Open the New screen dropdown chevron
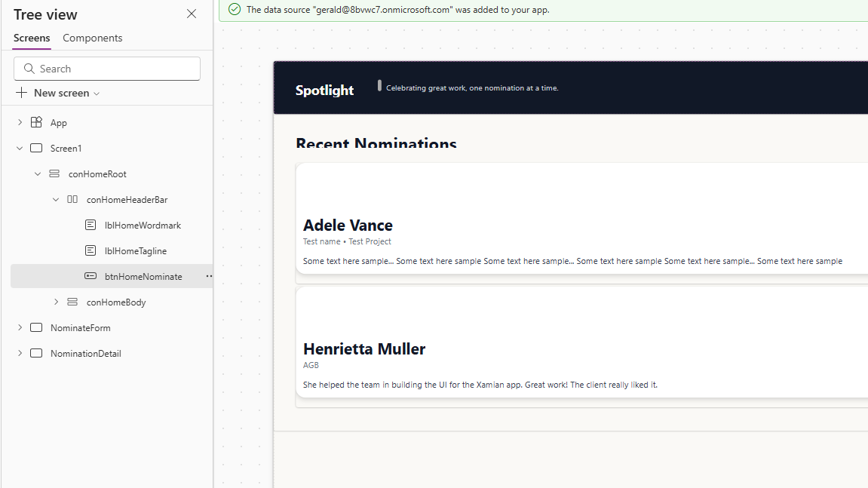The width and height of the screenshot is (868, 488). point(97,94)
